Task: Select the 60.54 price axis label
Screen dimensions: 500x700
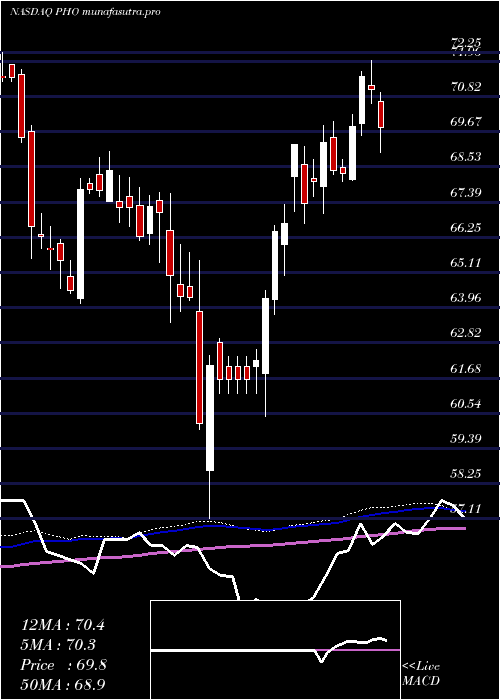Action: (x=466, y=404)
